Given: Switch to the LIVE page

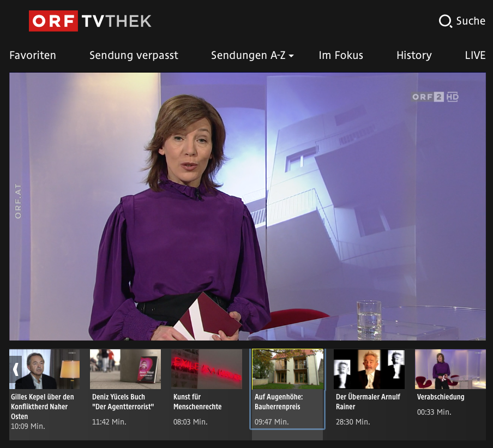Looking at the screenshot, I should pos(475,55).
